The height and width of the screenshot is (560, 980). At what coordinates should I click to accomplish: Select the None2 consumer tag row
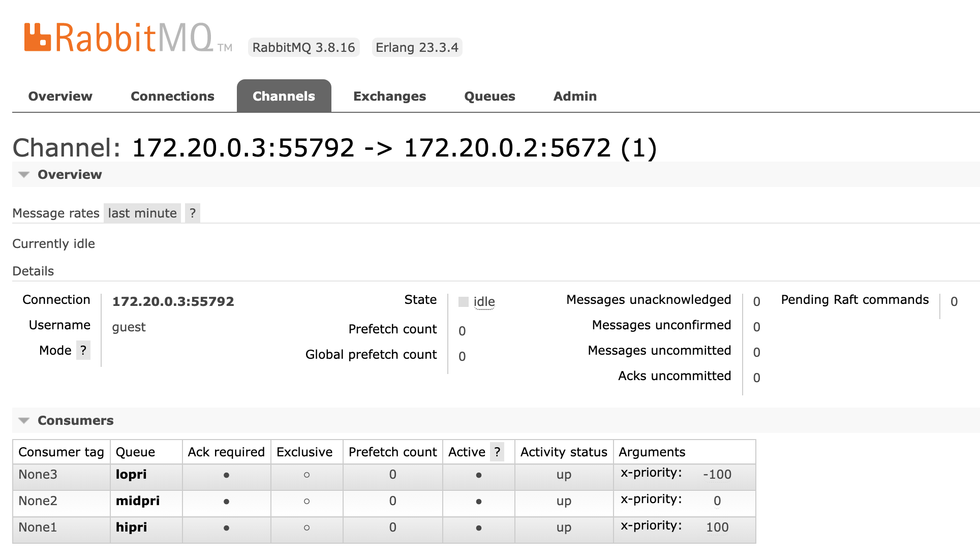click(x=37, y=501)
